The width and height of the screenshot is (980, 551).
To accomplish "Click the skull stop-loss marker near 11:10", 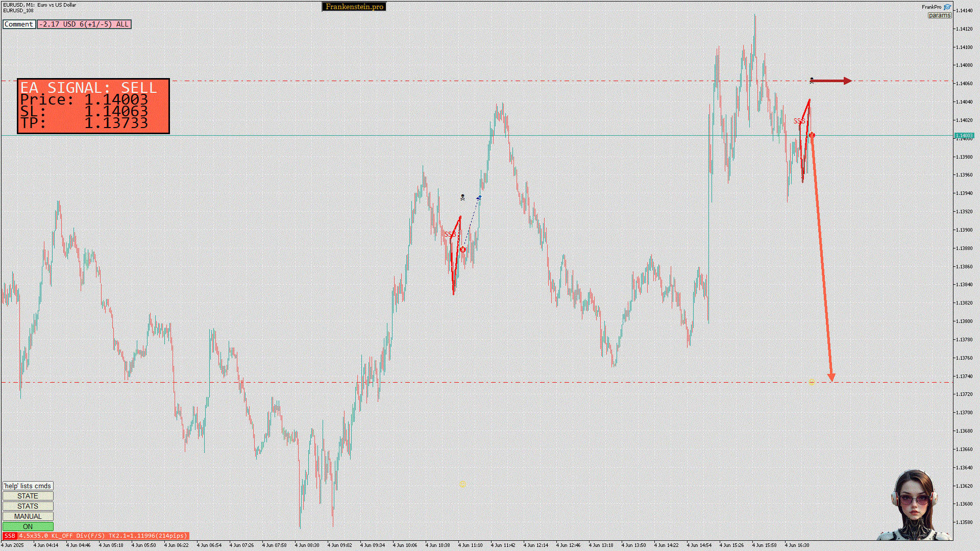I will tap(462, 197).
